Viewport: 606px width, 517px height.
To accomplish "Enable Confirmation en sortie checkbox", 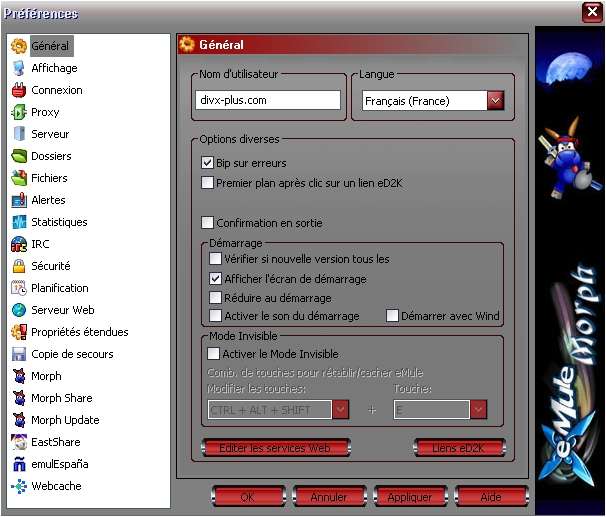I will click(207, 223).
